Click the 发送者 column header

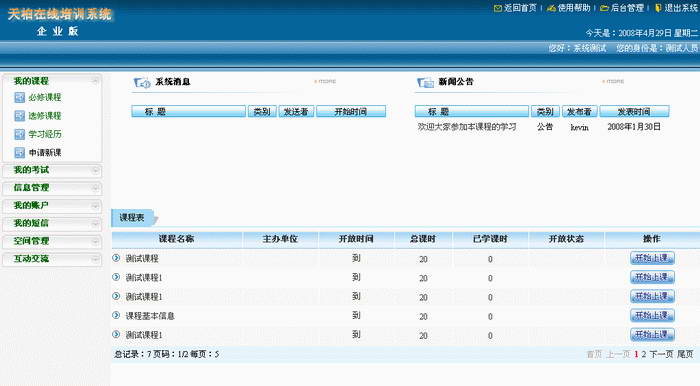click(296, 112)
